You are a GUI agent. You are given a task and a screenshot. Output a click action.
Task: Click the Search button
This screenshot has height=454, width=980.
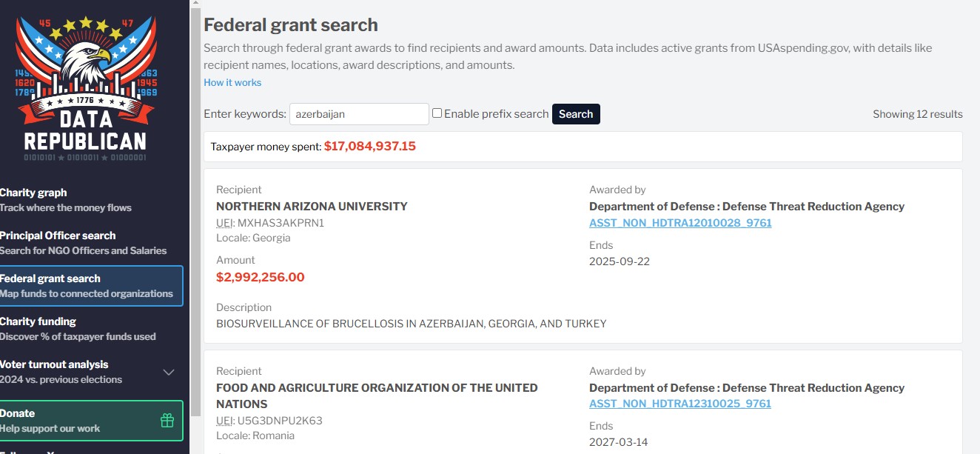pyautogui.click(x=576, y=114)
